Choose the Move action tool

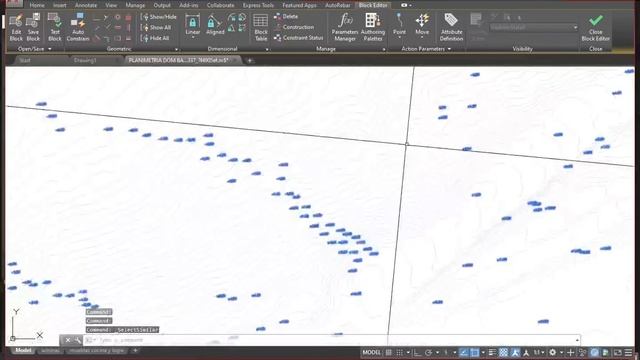point(422,24)
